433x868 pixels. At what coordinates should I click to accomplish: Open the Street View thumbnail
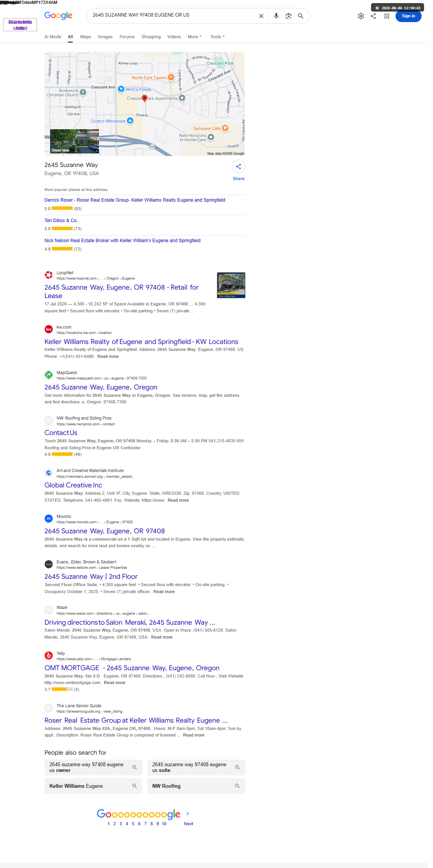(74, 142)
